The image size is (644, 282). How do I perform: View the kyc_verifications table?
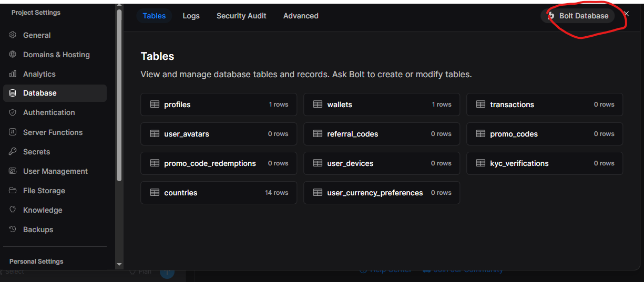(544, 163)
